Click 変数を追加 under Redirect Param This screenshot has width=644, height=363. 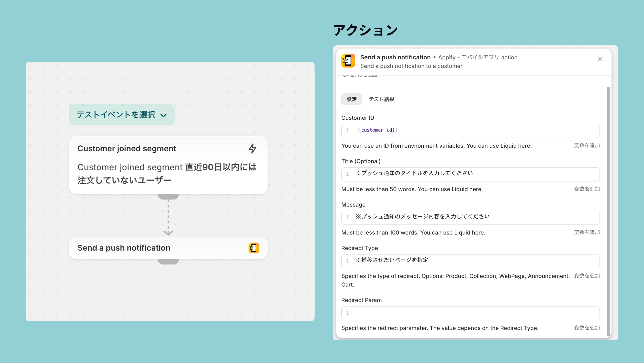coord(586,328)
